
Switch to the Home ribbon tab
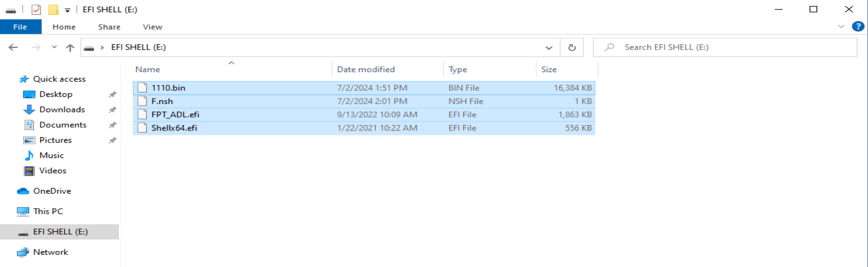(x=64, y=26)
